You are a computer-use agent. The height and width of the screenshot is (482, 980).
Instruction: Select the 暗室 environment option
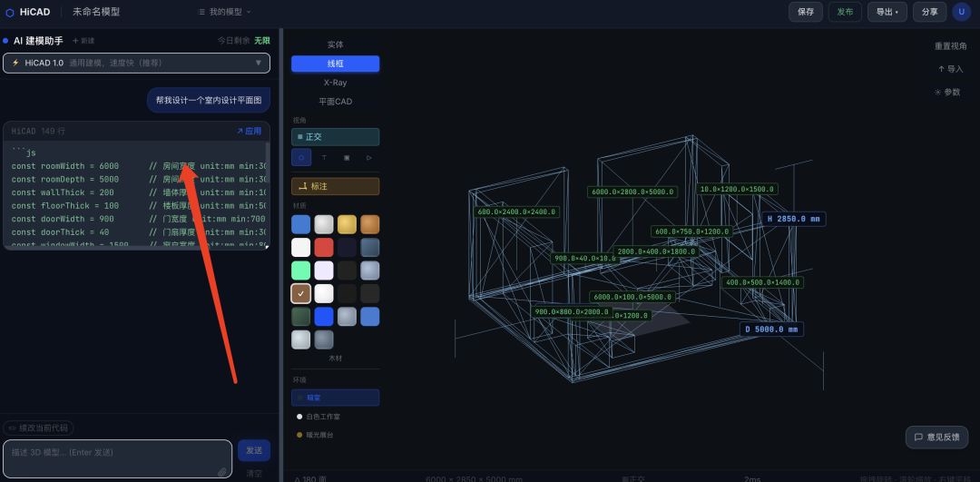pyautogui.click(x=335, y=398)
